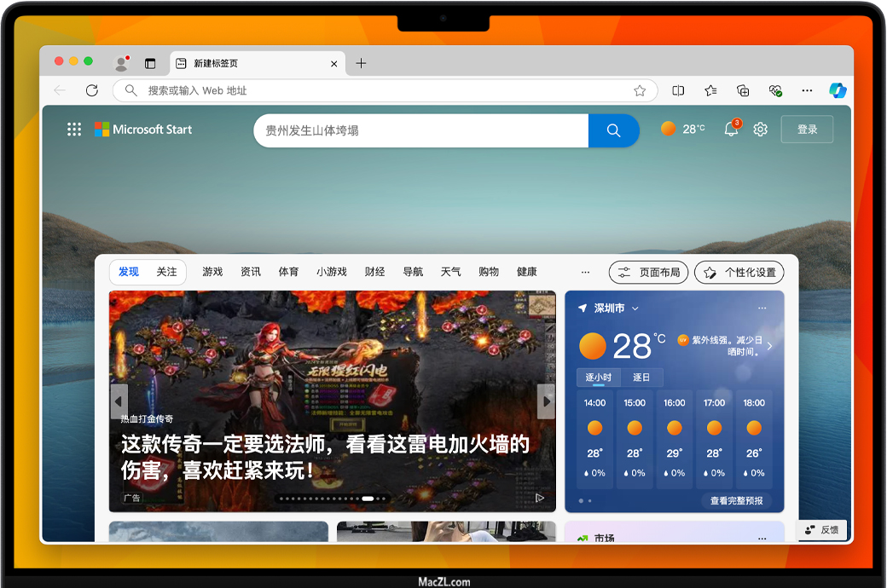Open the 健康 category
The height and width of the screenshot is (588, 887).
[x=527, y=272]
